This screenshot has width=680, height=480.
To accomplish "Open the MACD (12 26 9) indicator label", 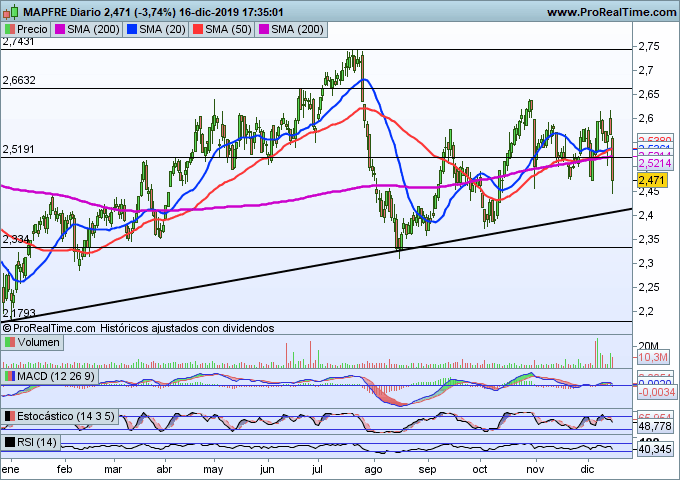I will [50, 376].
